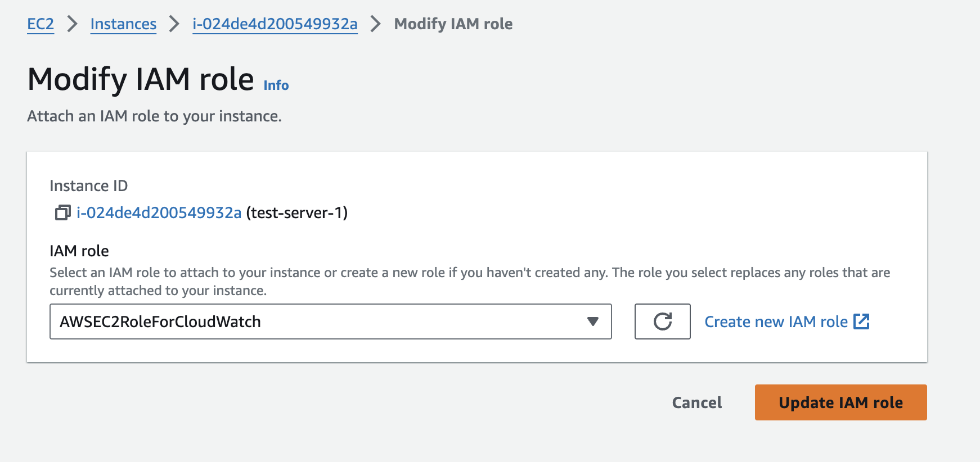Open the Info link beside the page title

pyautogui.click(x=276, y=85)
